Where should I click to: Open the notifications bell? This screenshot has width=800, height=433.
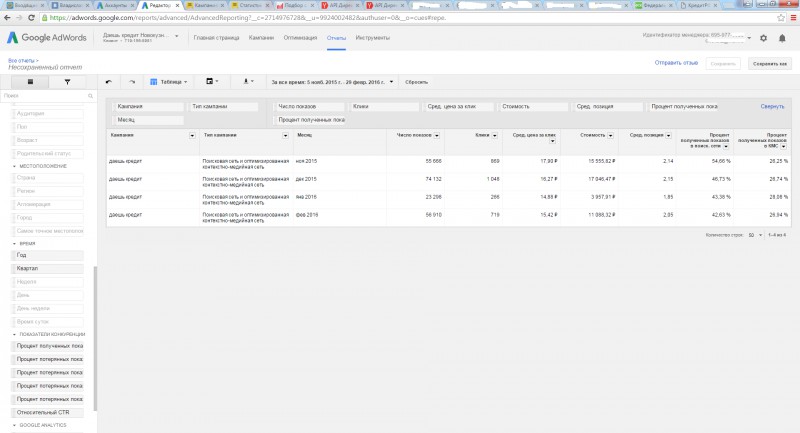782,38
